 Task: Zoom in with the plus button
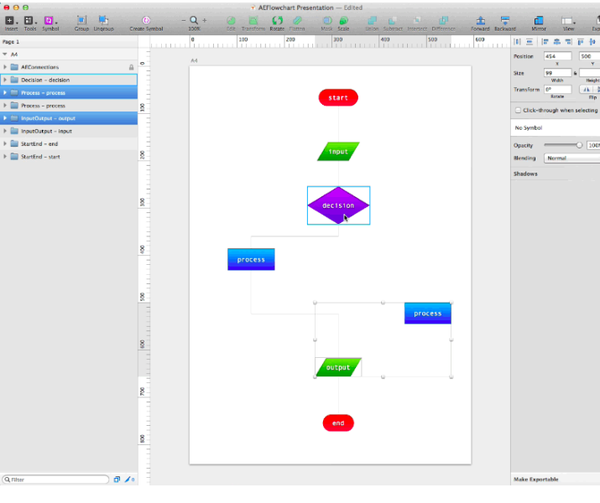coord(205,20)
